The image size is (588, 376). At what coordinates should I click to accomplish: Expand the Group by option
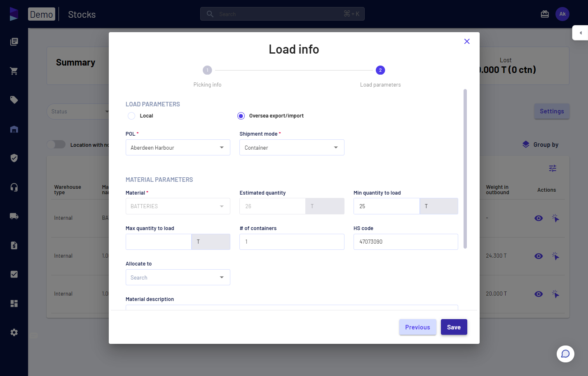pyautogui.click(x=540, y=145)
